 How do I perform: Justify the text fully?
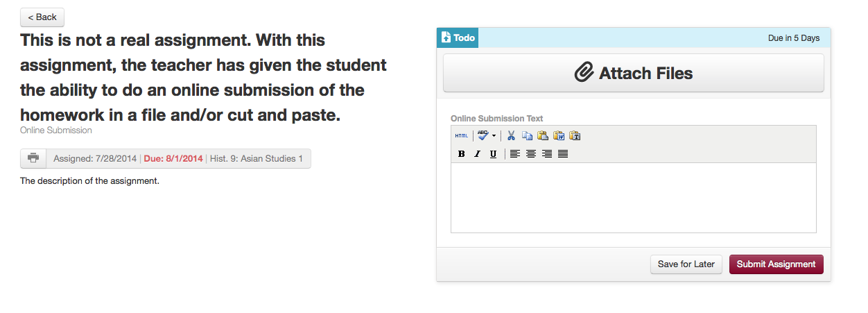tap(563, 154)
